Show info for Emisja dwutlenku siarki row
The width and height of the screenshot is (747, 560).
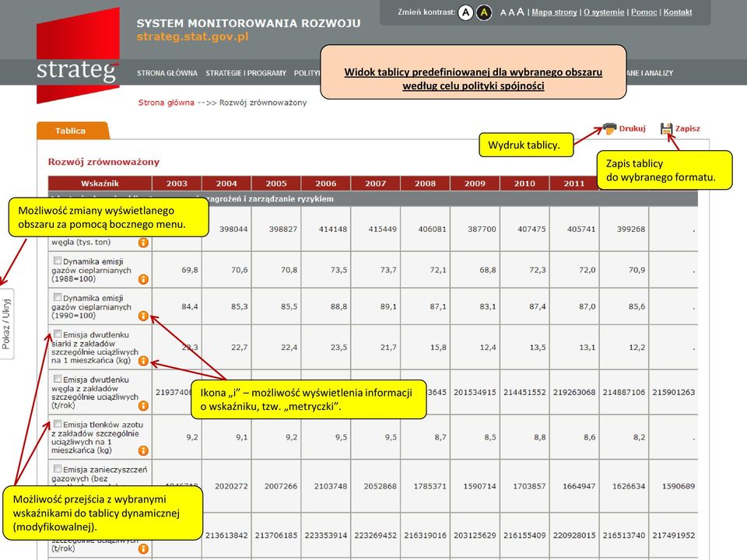tap(143, 360)
